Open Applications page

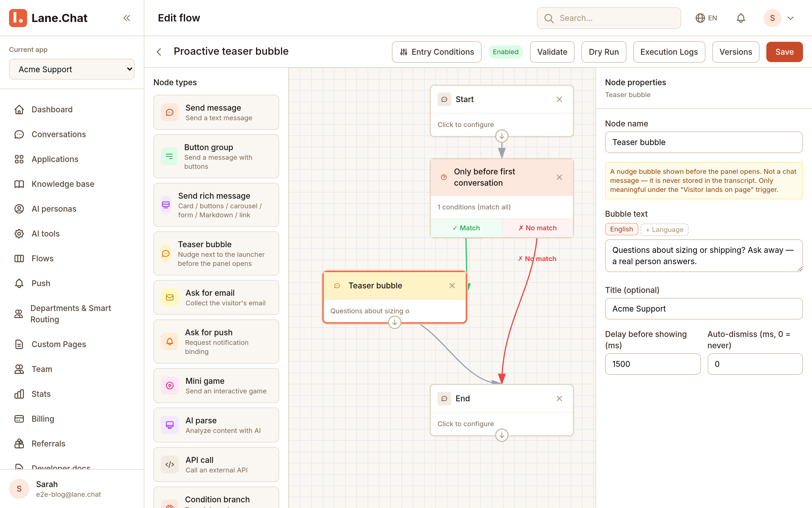[x=72, y=159]
